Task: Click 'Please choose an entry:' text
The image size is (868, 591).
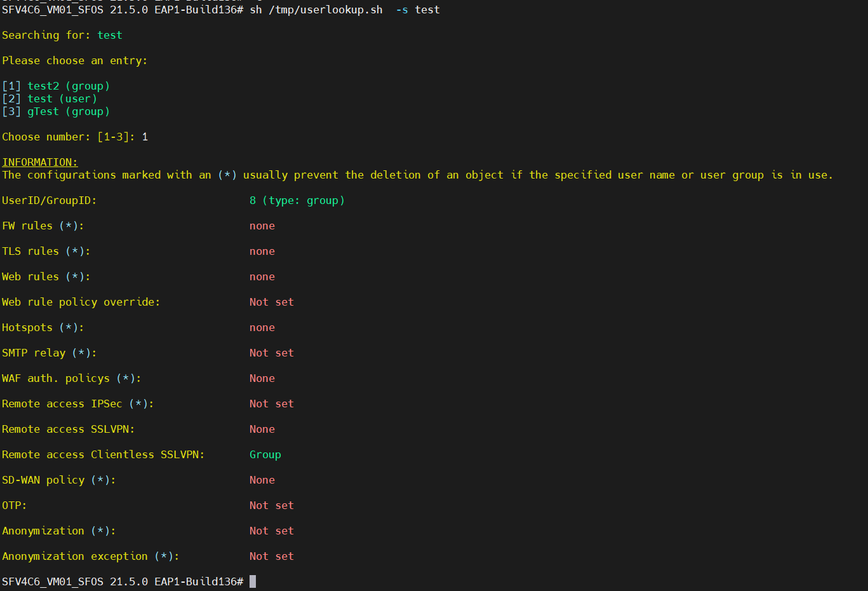Action: tap(75, 60)
